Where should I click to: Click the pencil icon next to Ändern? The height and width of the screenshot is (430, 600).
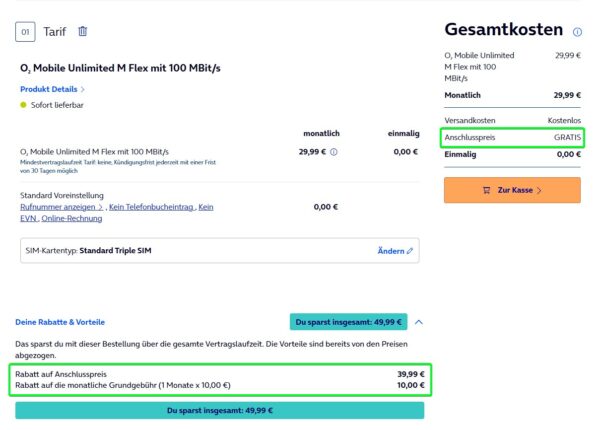pos(410,251)
